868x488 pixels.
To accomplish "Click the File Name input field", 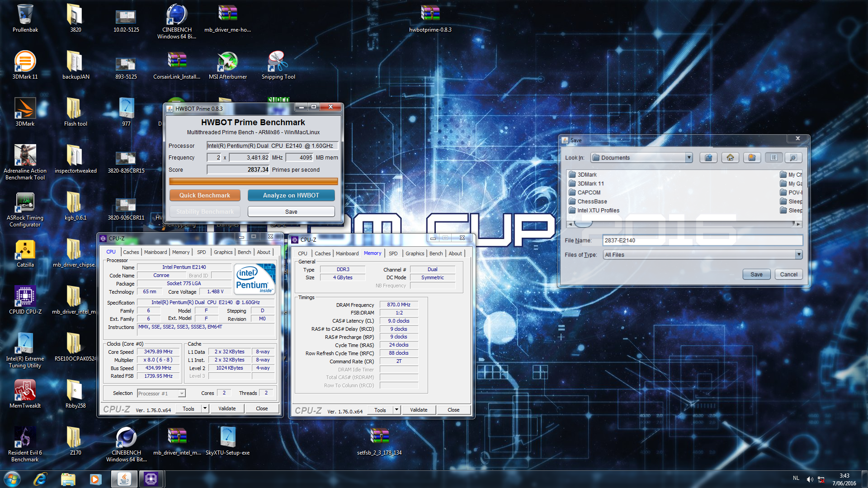I will tap(703, 240).
